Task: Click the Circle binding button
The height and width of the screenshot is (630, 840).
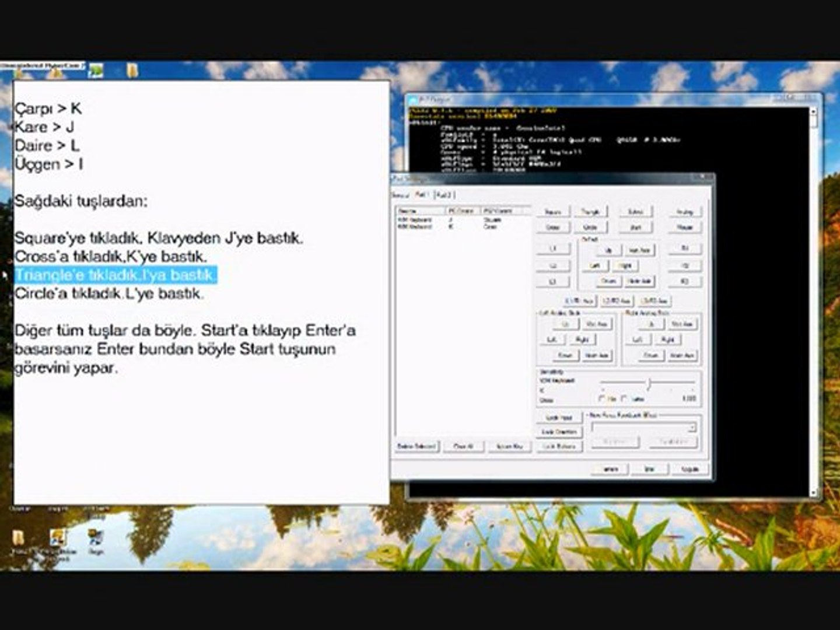Action: [590, 227]
